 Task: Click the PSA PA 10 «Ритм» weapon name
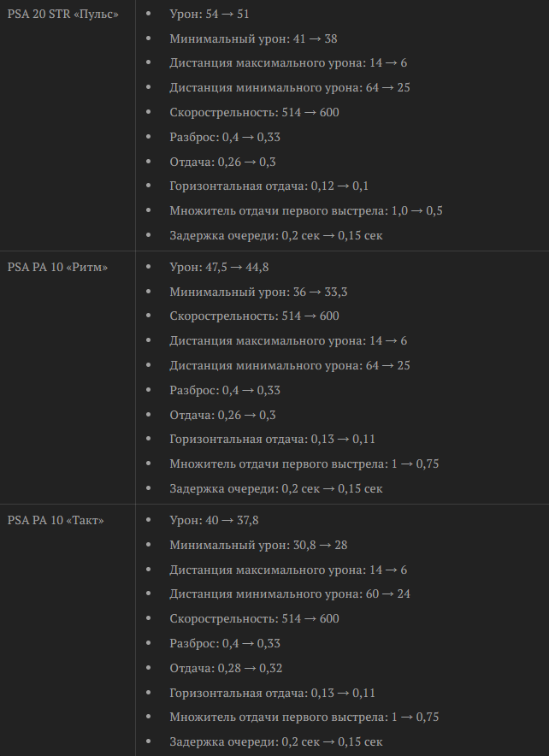pyautogui.click(x=57, y=267)
